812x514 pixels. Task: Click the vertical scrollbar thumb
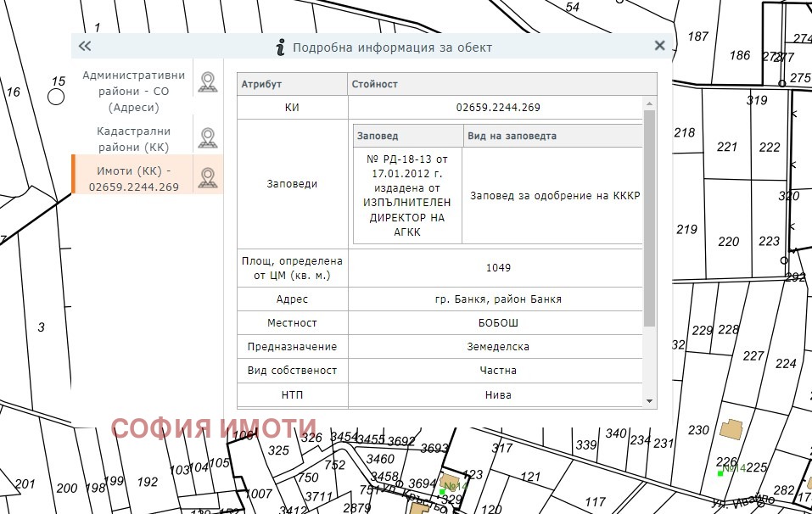[x=649, y=217]
